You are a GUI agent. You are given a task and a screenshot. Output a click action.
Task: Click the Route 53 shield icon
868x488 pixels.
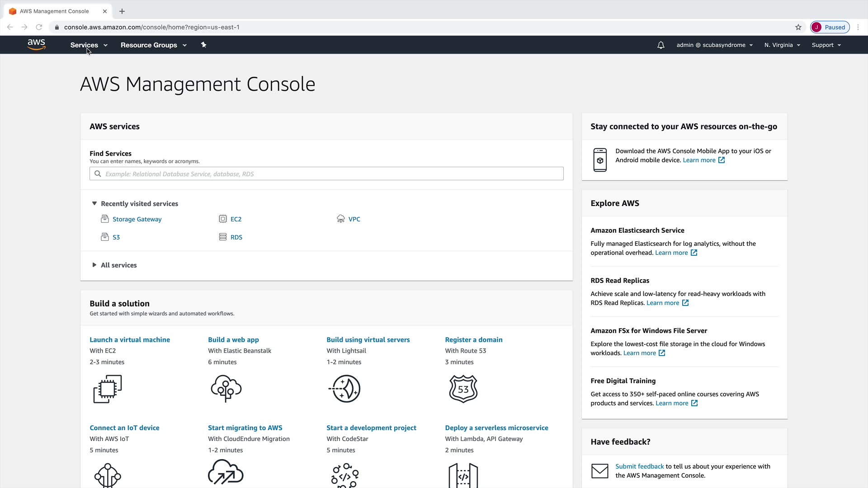pos(463,389)
